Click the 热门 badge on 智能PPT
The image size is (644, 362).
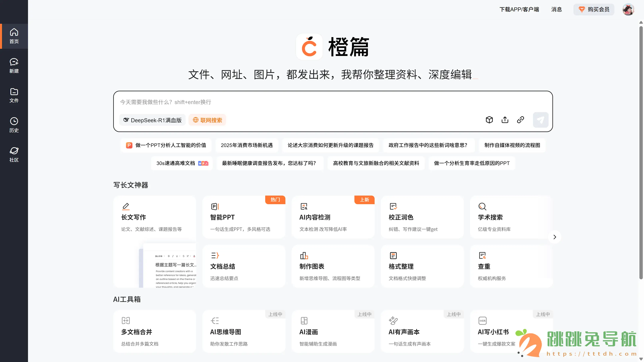[x=275, y=200]
